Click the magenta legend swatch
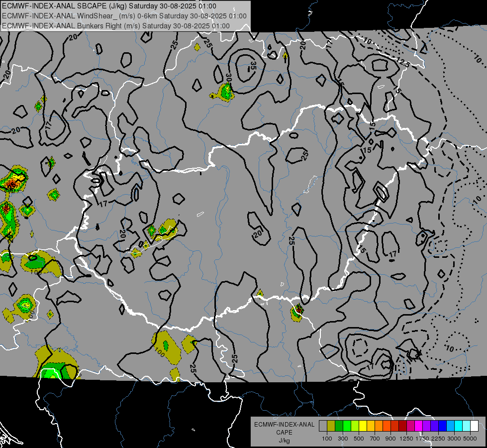The height and width of the screenshot is (448, 487). (419, 426)
